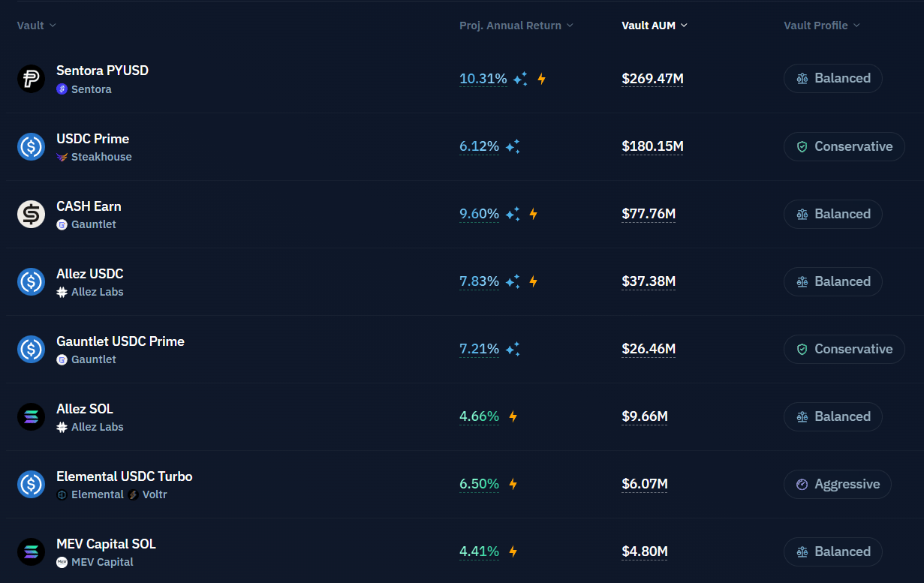Click the Balanced badge for Sentora PYUSD
Viewport: 924px width, 583px height.
coord(832,79)
